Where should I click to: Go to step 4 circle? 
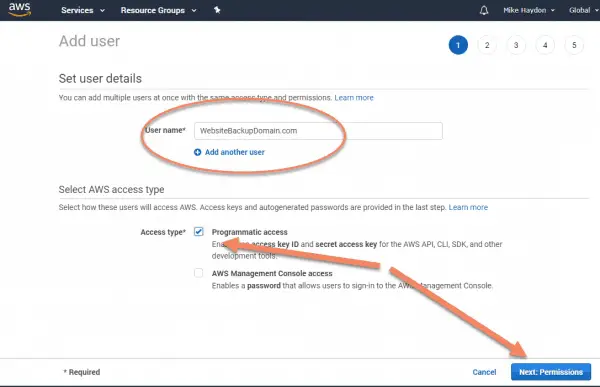tap(545, 45)
